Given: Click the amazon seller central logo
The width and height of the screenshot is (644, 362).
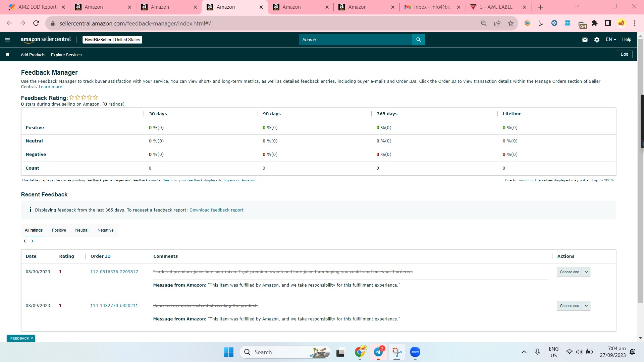Looking at the screenshot, I should click(46, 40).
